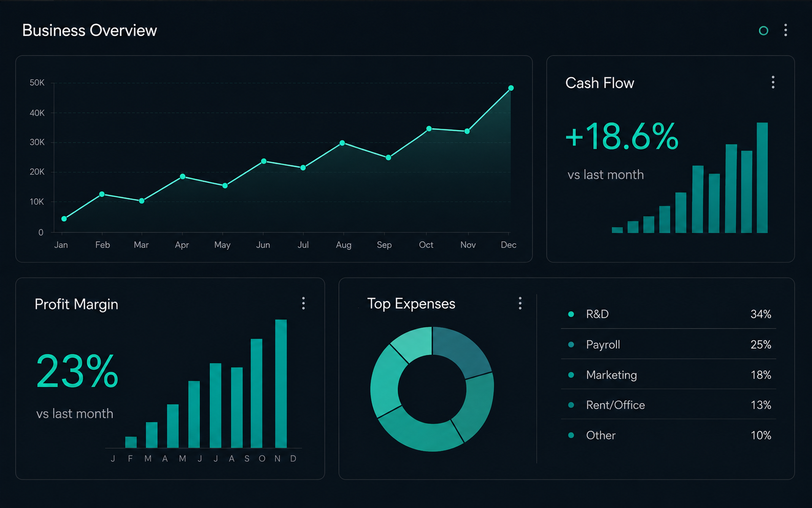812x508 pixels.
Task: Select the December data point on line chart
Action: (x=510, y=88)
